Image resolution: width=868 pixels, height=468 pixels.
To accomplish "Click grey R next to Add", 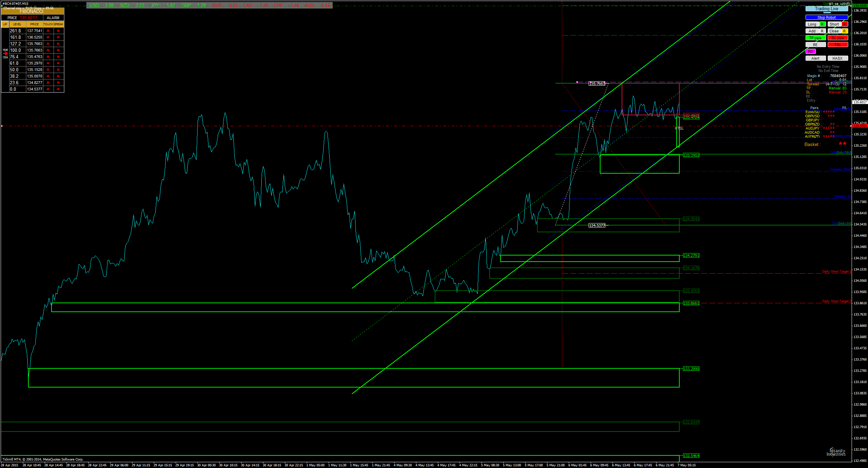I will [x=823, y=31].
